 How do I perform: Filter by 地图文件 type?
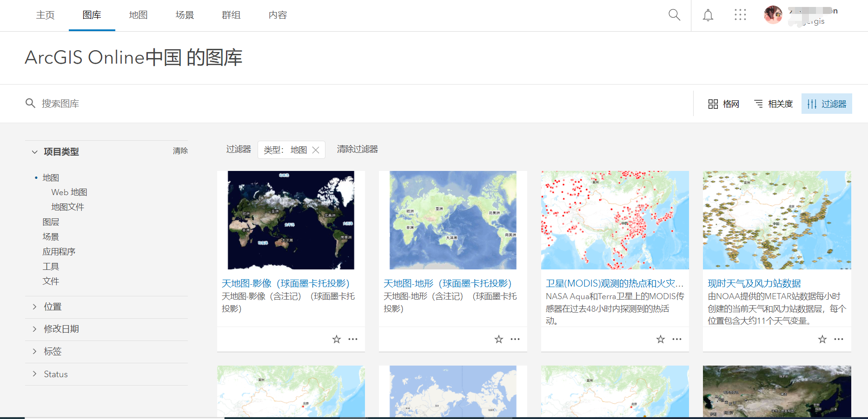pos(68,207)
